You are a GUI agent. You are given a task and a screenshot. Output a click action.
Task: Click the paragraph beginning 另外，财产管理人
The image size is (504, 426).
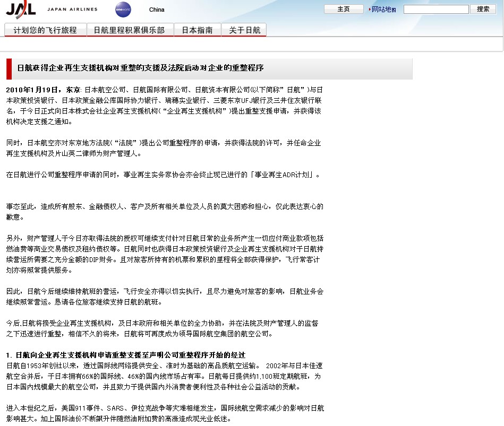165,254
